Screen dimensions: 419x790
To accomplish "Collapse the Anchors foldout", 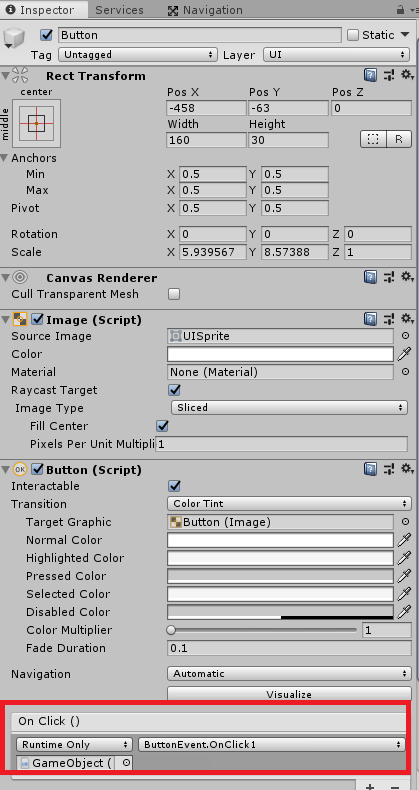I will click(x=6, y=158).
